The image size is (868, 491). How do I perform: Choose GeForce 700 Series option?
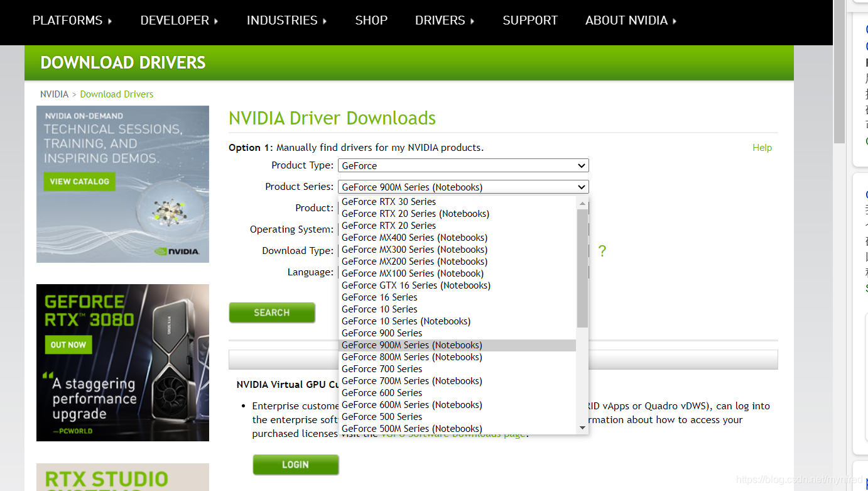coord(457,369)
